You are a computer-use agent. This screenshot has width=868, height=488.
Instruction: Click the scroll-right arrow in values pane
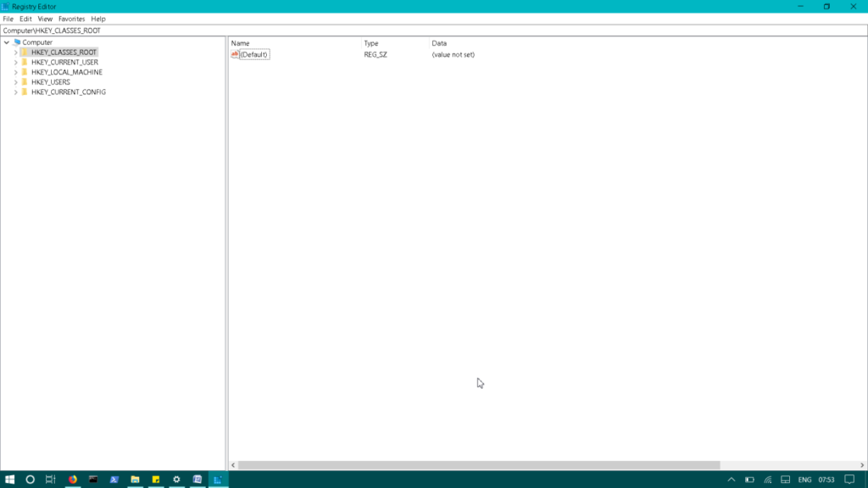[862, 465]
